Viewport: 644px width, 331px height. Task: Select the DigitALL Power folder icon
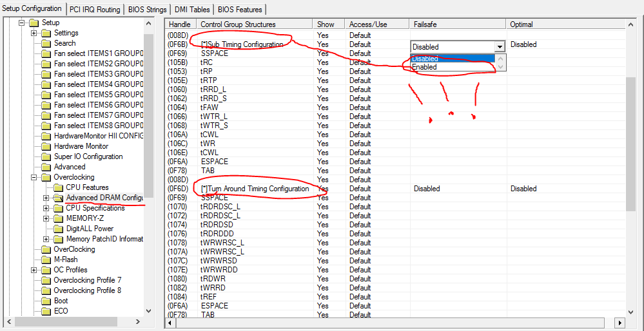tap(58, 229)
